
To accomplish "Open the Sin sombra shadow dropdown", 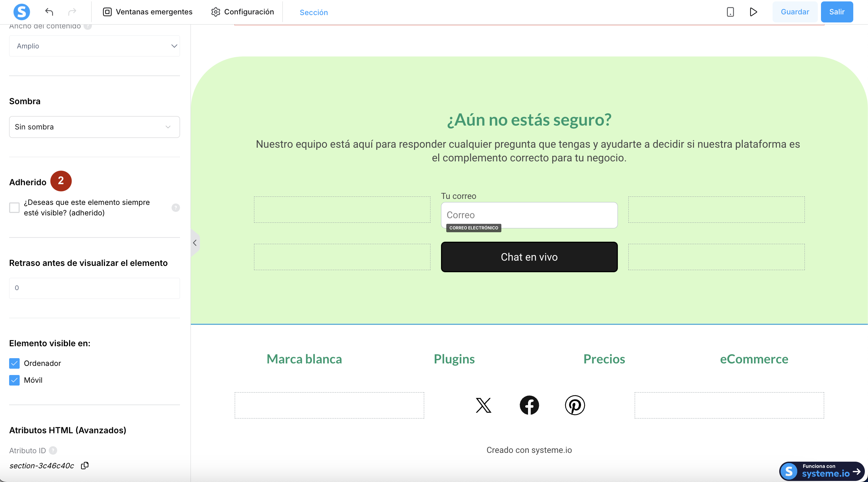I will [94, 127].
